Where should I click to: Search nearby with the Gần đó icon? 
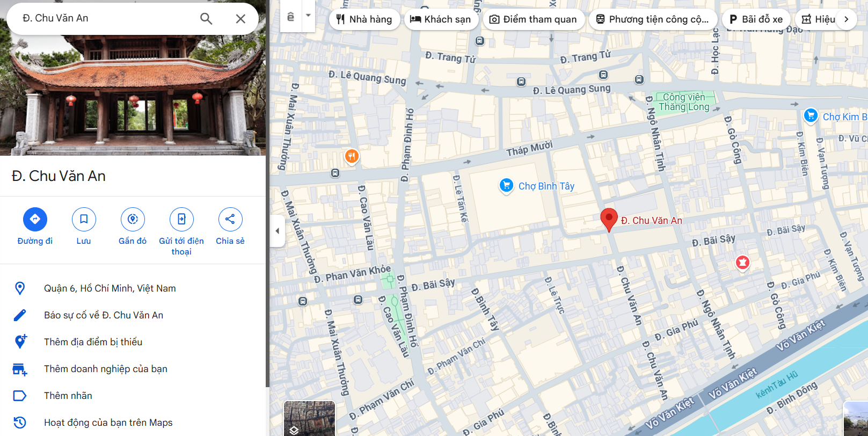pyautogui.click(x=133, y=219)
